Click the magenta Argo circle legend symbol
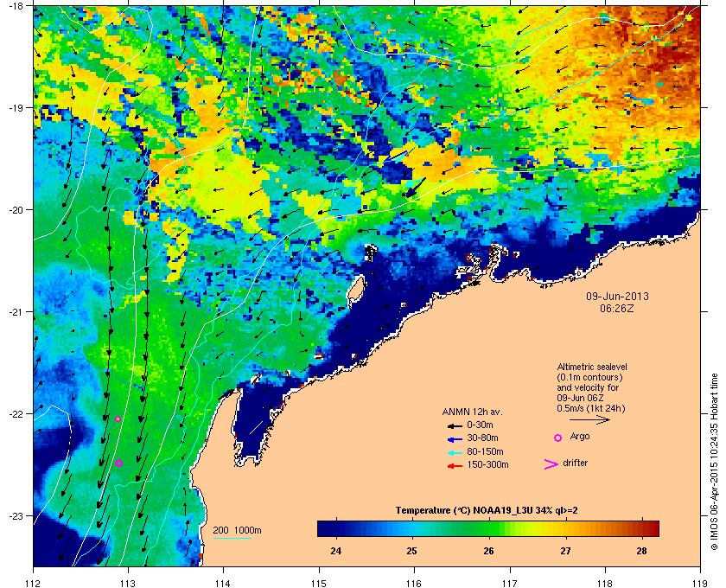Image resolution: width=726 pixels, height=588 pixels. coord(558,438)
